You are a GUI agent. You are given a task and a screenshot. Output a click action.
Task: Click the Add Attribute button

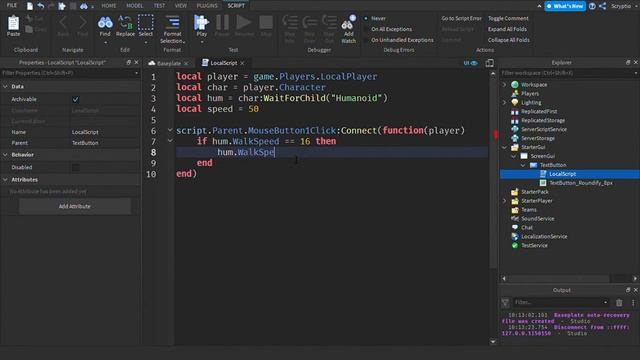click(x=75, y=207)
